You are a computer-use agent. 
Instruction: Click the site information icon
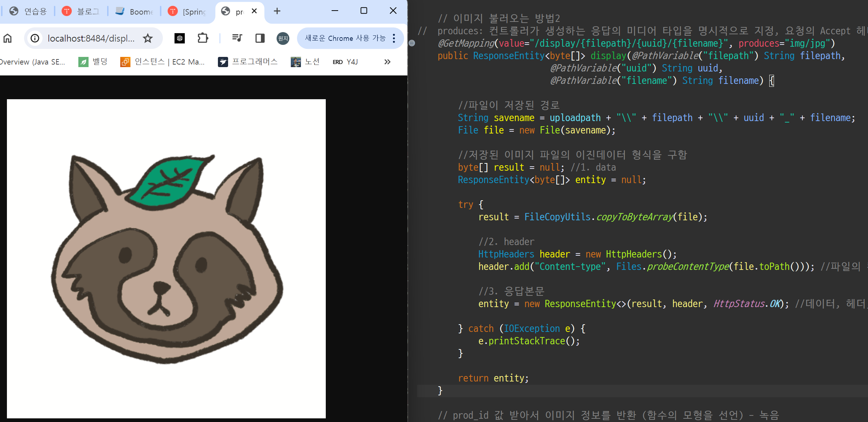[35, 38]
